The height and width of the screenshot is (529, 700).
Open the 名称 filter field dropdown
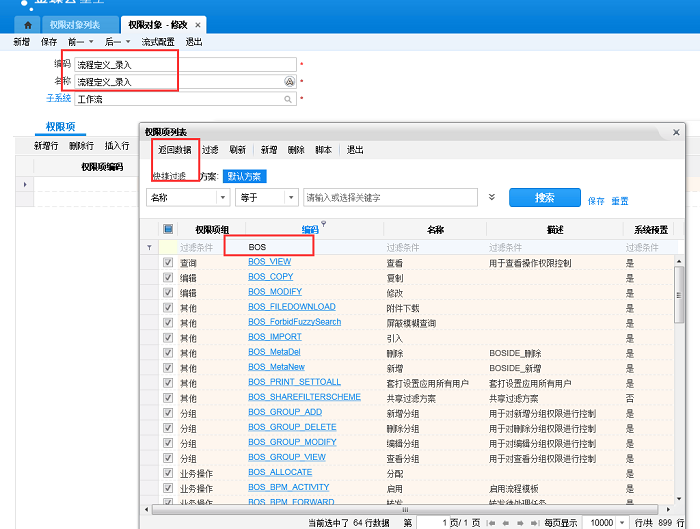coord(222,198)
